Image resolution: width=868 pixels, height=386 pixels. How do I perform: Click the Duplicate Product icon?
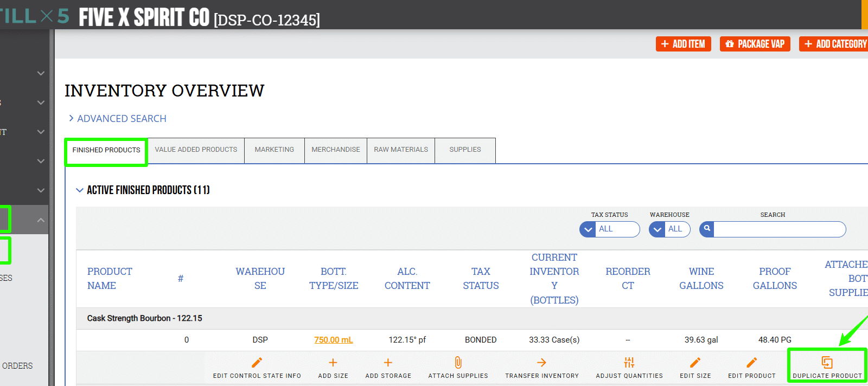[x=827, y=363]
